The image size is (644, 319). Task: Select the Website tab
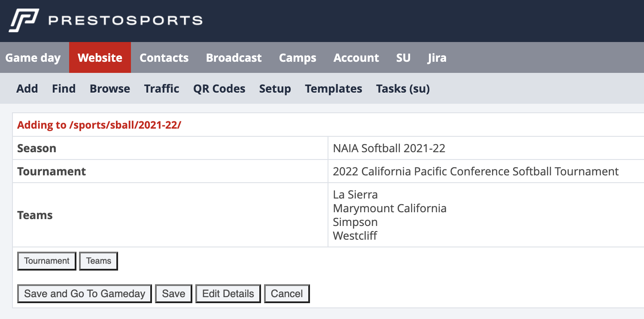(100, 58)
